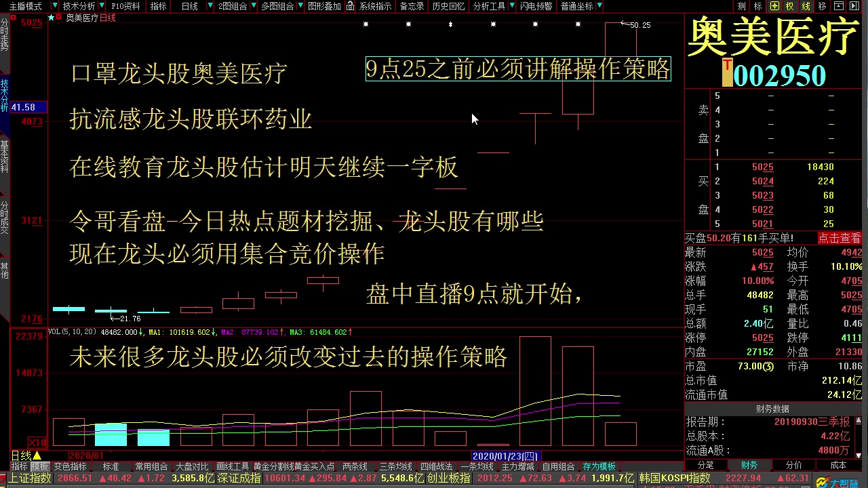Screen dimensions: 868x488
Task: Click the lock icon before 系统指示
Action: click(351, 6)
